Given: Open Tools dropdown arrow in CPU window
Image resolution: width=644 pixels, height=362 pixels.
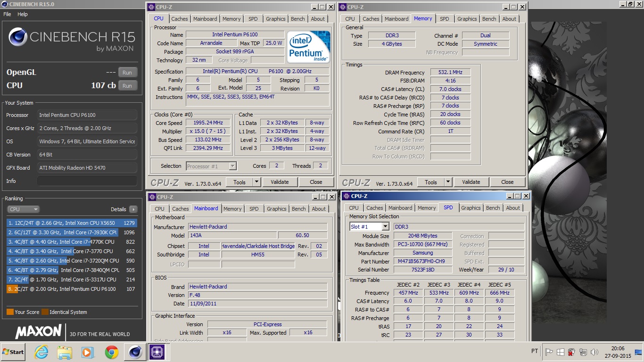Looking at the screenshot, I should coord(257,182).
